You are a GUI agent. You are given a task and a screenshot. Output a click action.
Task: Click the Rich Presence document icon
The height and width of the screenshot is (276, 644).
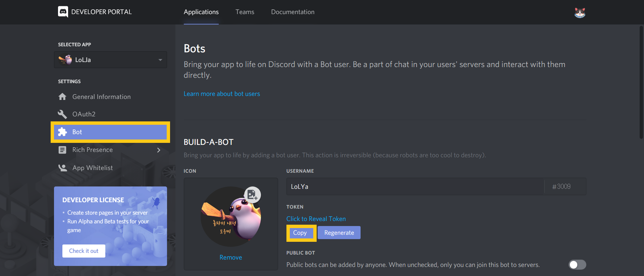[x=62, y=150]
